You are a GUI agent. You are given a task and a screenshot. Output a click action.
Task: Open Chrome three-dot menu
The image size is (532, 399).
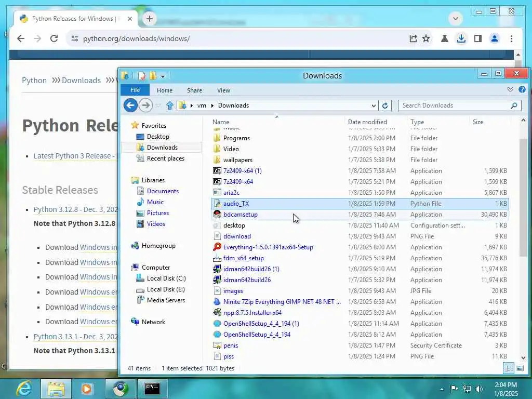coord(511,38)
